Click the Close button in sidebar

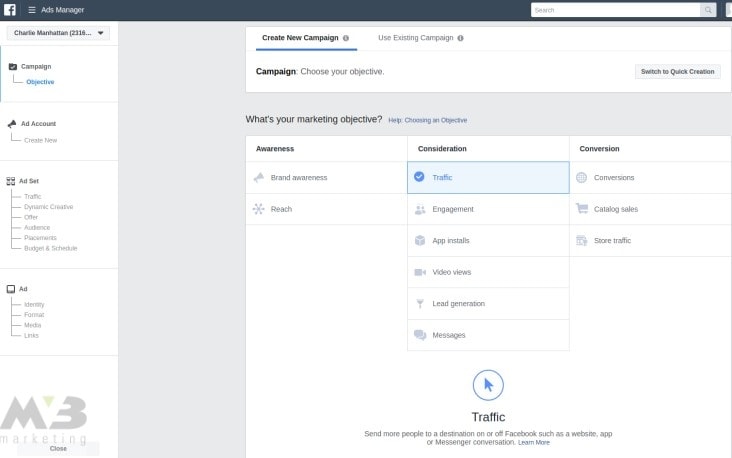coord(58,449)
